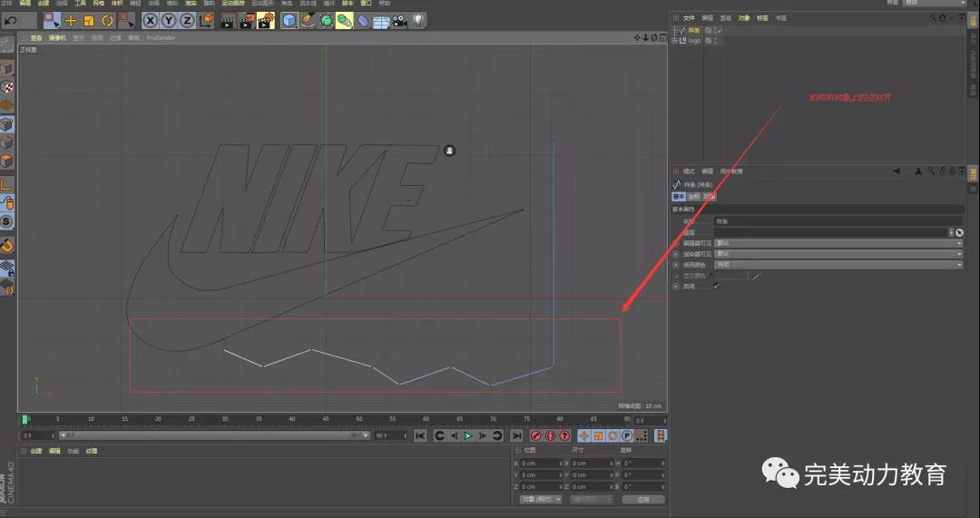Open the 对象 (相对) coordinate mode dropdown
This screenshot has width=980, height=518.
(x=541, y=499)
